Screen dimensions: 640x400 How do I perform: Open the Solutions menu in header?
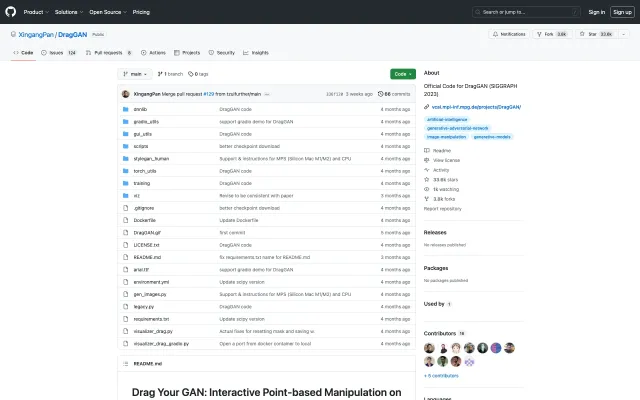point(68,12)
